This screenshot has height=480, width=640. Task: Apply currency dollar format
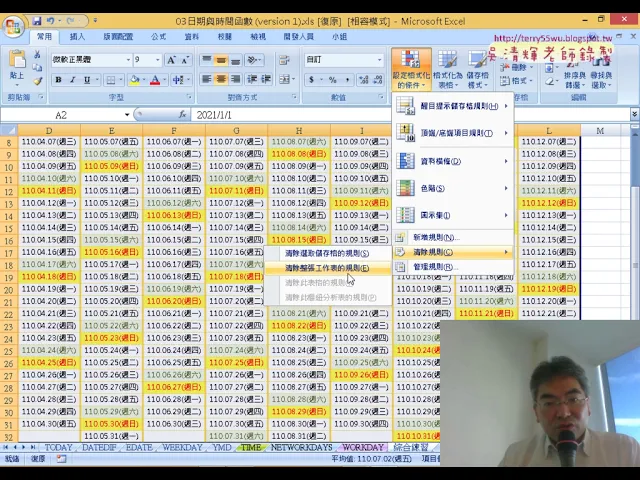pyautogui.click(x=311, y=80)
